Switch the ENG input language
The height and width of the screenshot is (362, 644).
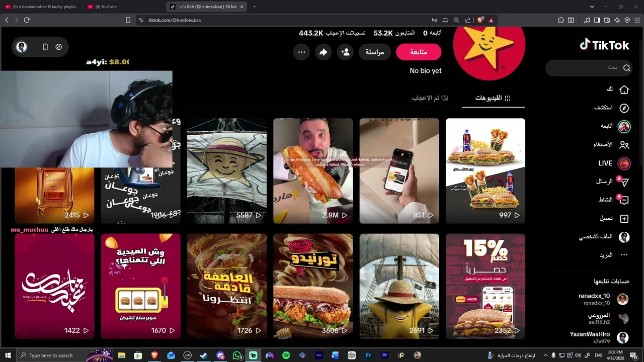coord(598,355)
